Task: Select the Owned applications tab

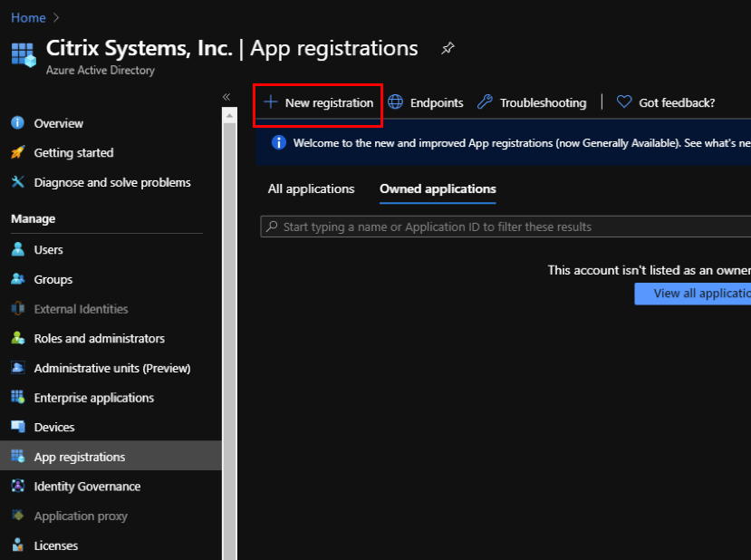Action: pos(438,188)
